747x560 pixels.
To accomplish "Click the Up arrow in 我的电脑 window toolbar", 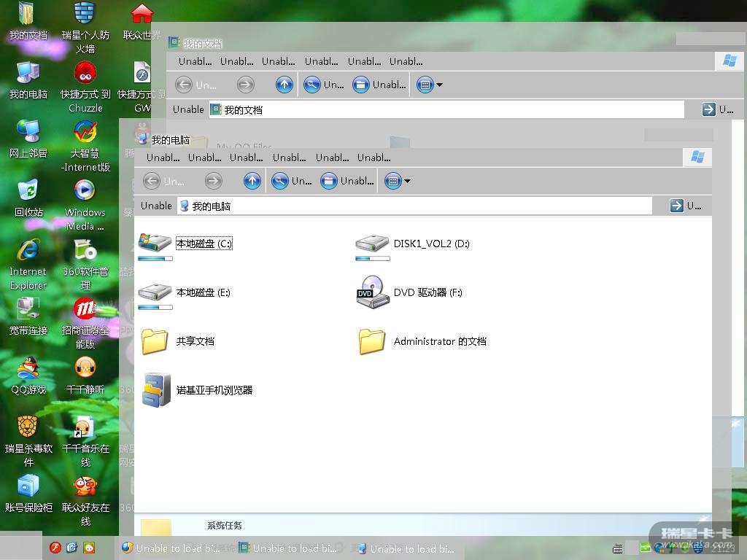I will tap(252, 181).
